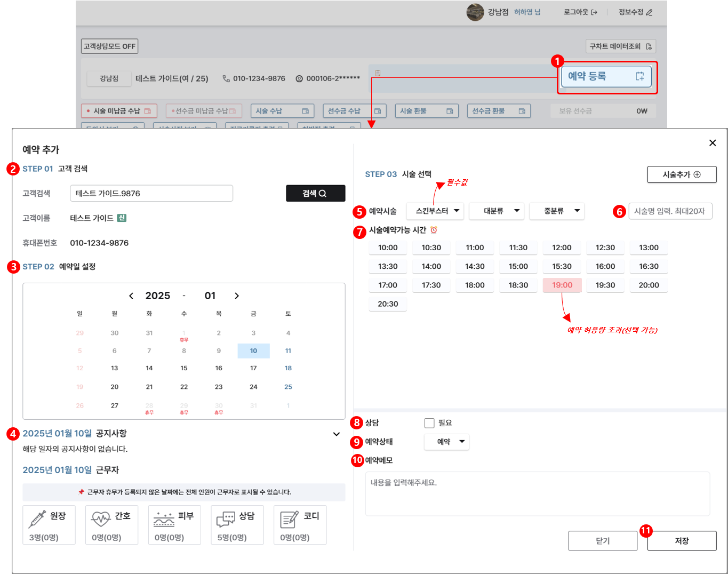Open the 대분류 dropdown

497,211
